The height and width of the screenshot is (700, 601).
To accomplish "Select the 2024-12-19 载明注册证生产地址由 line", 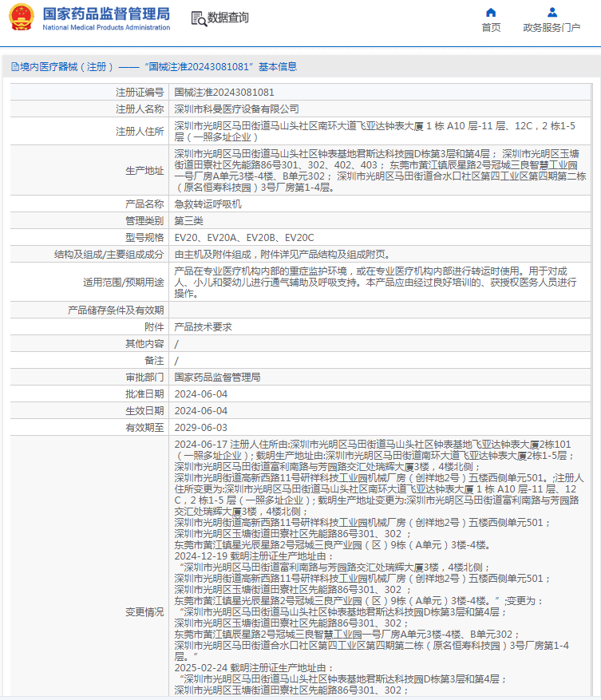I will coord(254,556).
